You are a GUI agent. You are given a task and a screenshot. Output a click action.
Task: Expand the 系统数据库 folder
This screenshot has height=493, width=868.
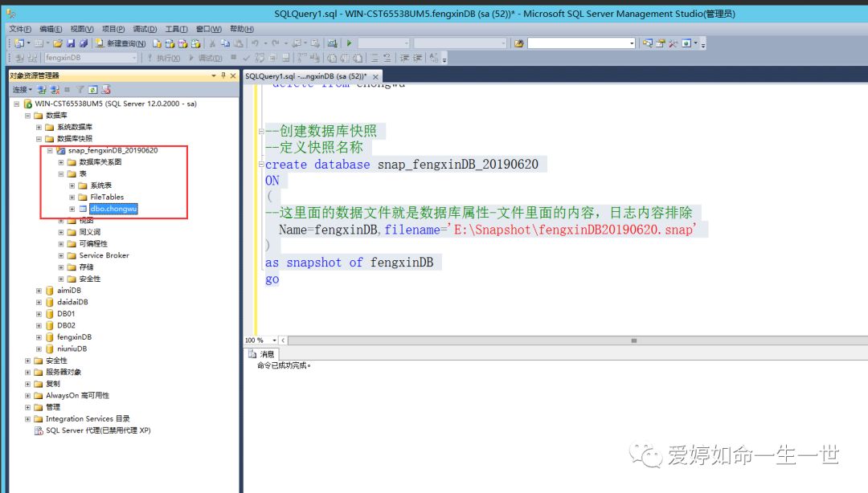39,127
